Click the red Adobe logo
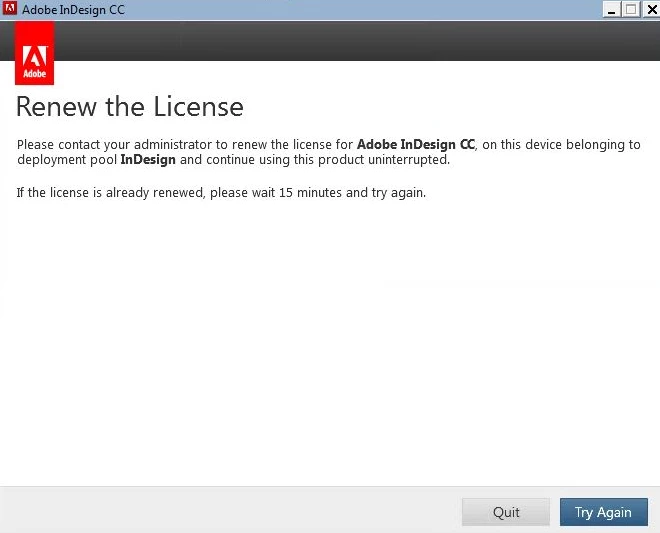The height and width of the screenshot is (533, 660). pyautogui.click(x=35, y=53)
